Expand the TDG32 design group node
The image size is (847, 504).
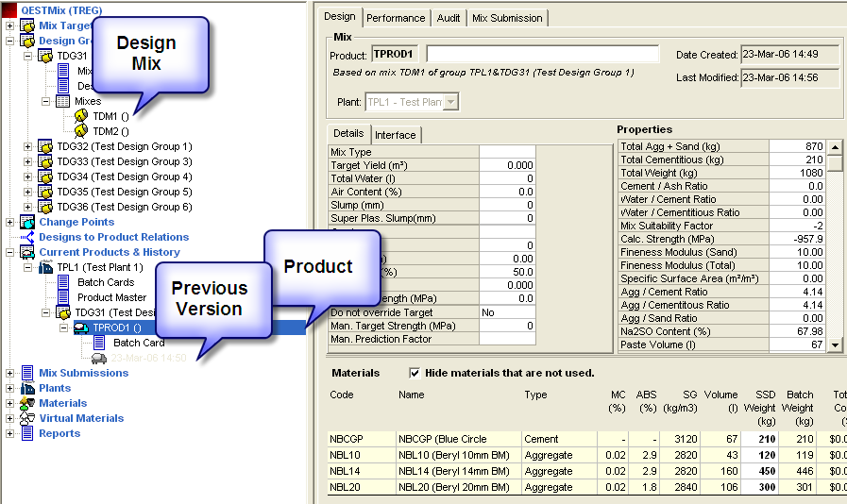(28, 146)
